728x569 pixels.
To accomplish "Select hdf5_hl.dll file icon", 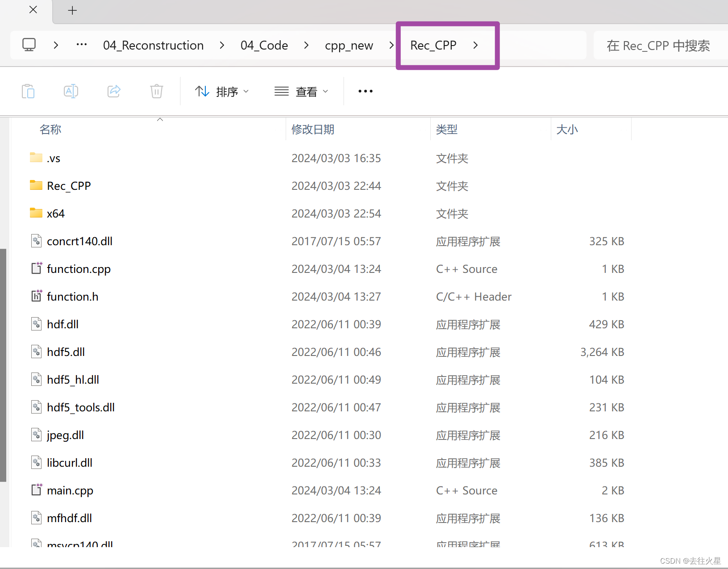I will (x=37, y=379).
